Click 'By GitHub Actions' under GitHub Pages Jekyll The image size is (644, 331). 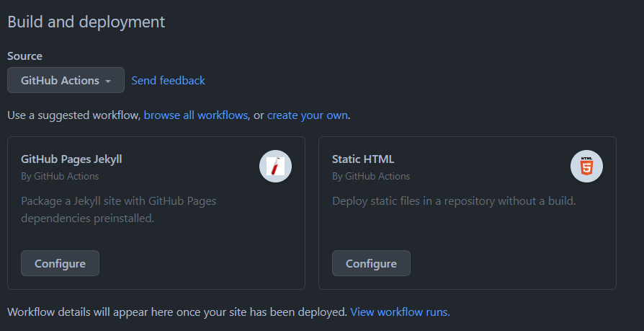60,177
